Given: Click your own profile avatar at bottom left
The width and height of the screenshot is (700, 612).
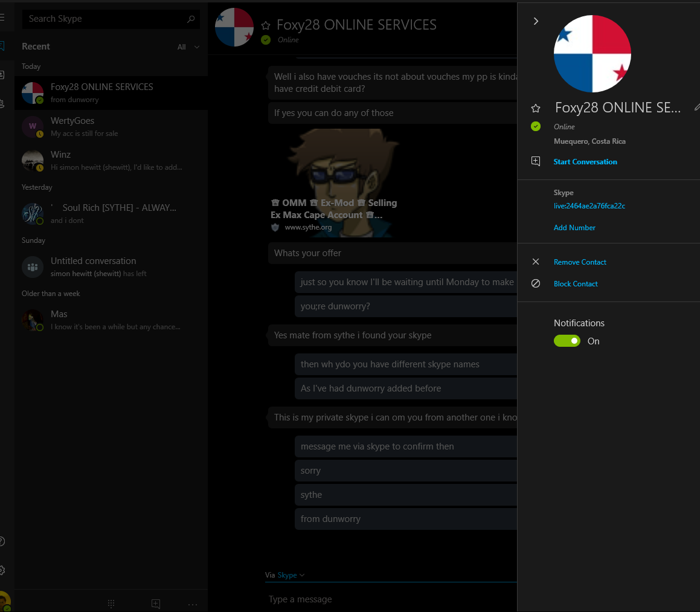Looking at the screenshot, I should point(4,601).
